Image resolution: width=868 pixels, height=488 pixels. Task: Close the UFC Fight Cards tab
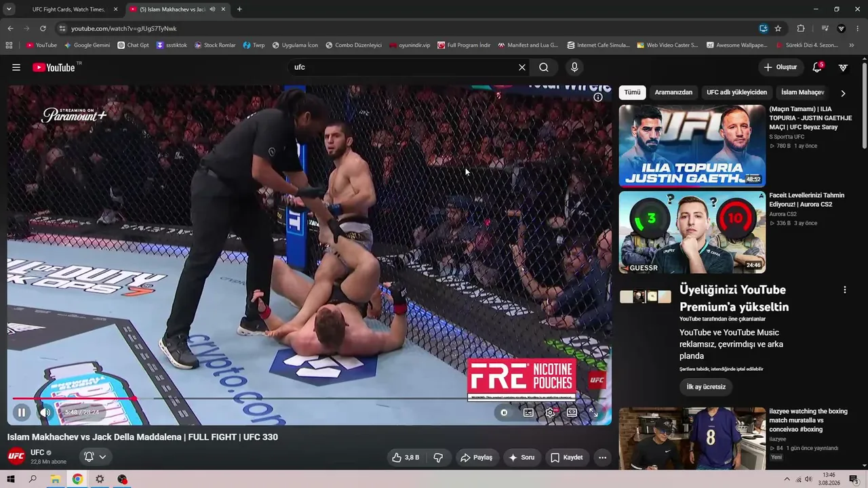115,9
